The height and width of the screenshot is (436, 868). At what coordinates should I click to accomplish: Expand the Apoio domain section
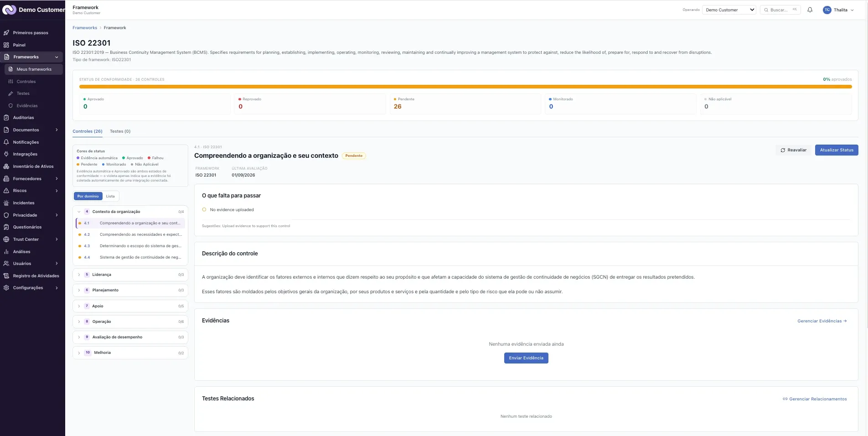click(x=130, y=306)
